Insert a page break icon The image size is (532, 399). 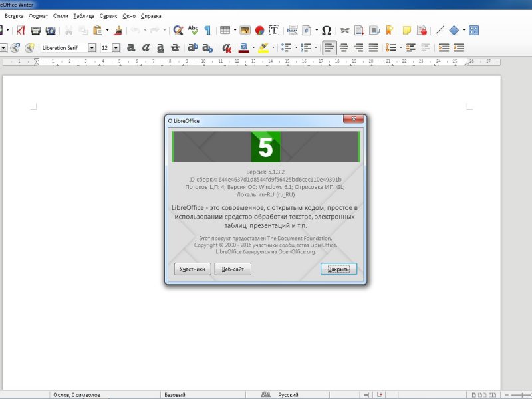[x=293, y=31]
